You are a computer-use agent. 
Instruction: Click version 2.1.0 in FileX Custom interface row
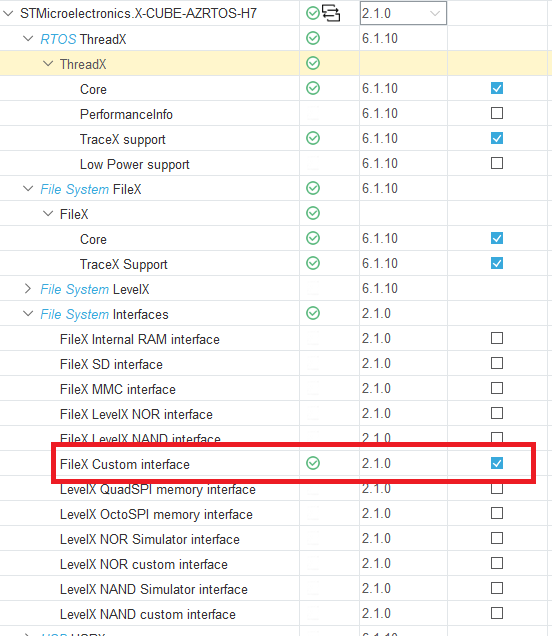coord(376,463)
